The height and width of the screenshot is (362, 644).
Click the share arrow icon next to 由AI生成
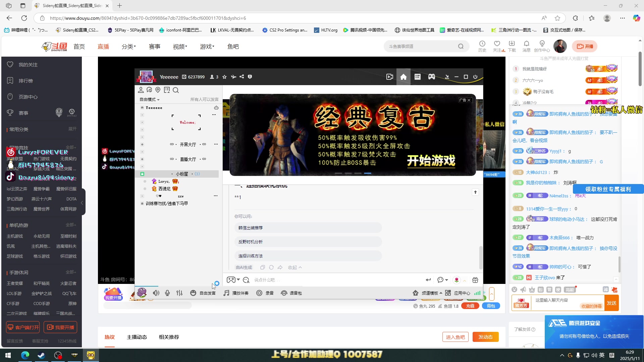coord(280,267)
